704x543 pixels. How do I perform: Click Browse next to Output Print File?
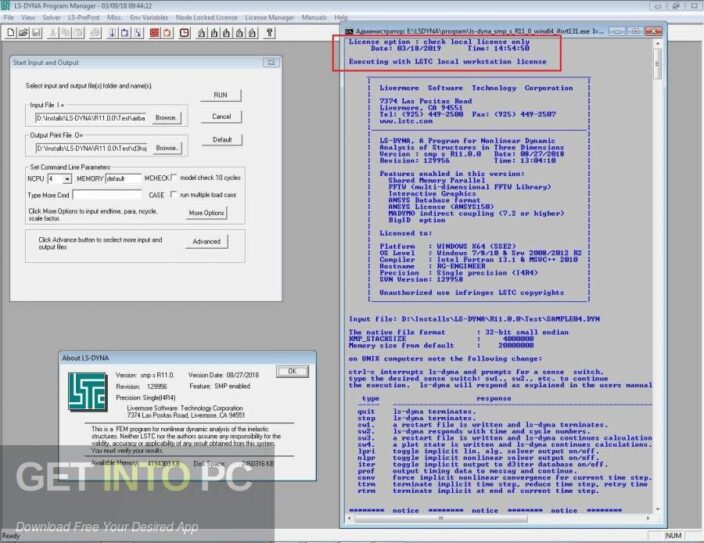166,148
